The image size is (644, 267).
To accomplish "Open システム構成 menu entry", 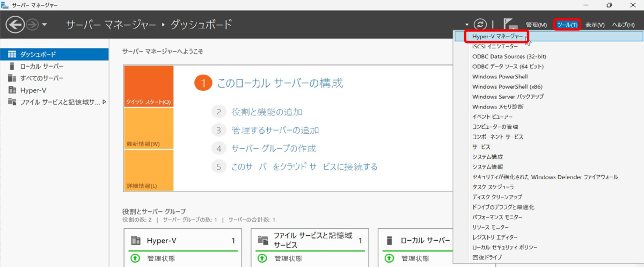I will click(x=548, y=157).
